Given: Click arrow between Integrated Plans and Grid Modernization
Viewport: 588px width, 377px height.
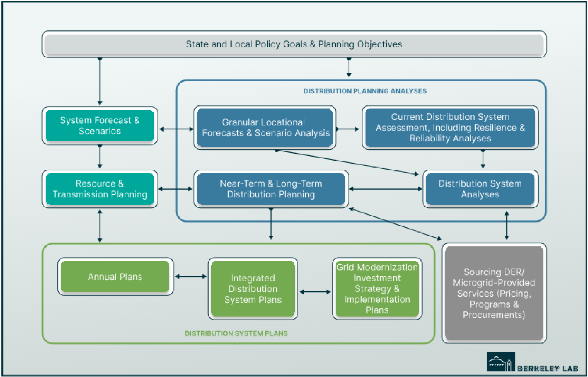Looking at the screenshot, I should pos(315,292).
